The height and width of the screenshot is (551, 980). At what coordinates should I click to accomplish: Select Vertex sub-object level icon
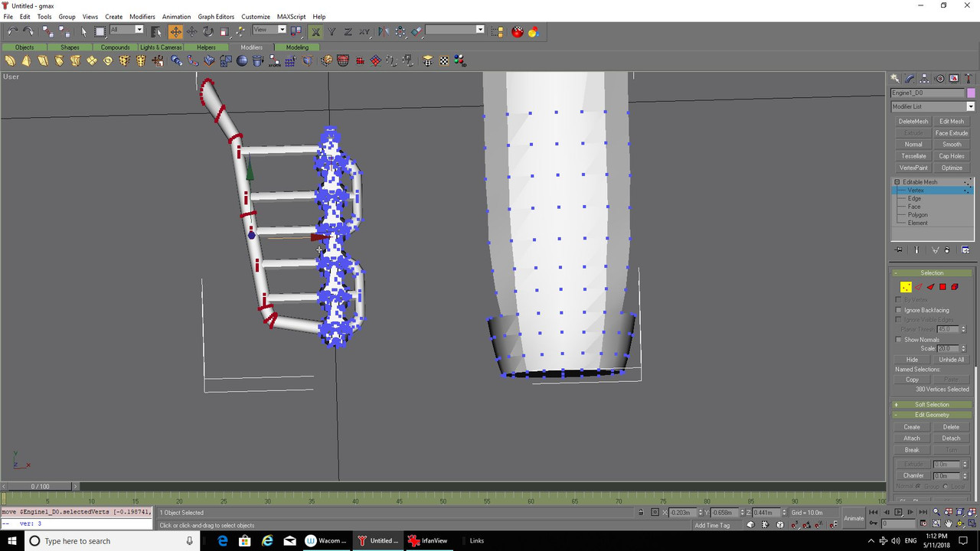tap(906, 287)
